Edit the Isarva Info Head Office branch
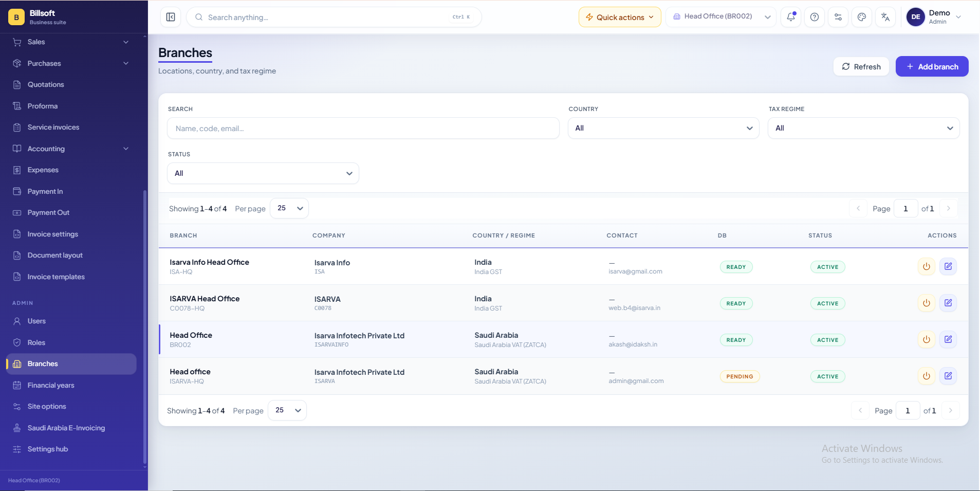Viewport: 980px width, 491px height. [x=948, y=266]
